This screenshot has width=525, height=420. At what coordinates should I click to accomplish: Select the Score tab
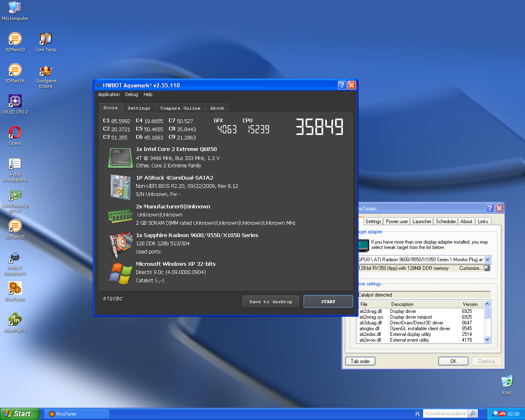pyautogui.click(x=110, y=107)
